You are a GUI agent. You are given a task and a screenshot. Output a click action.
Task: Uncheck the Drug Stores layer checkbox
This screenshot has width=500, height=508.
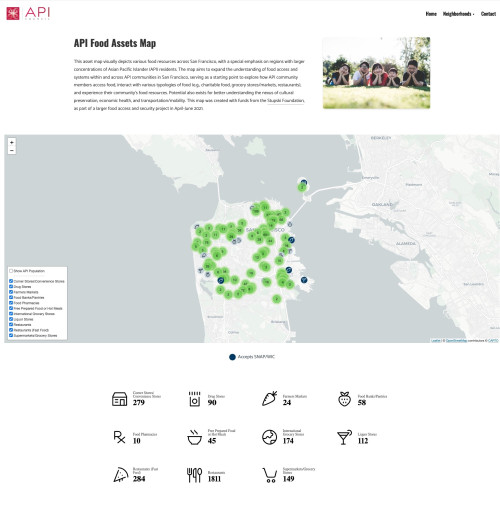11,286
